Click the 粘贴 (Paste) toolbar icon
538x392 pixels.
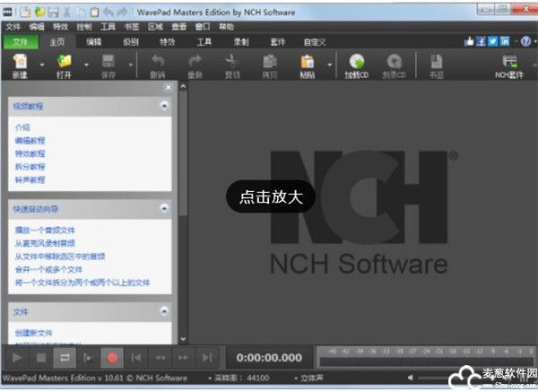[x=308, y=63]
